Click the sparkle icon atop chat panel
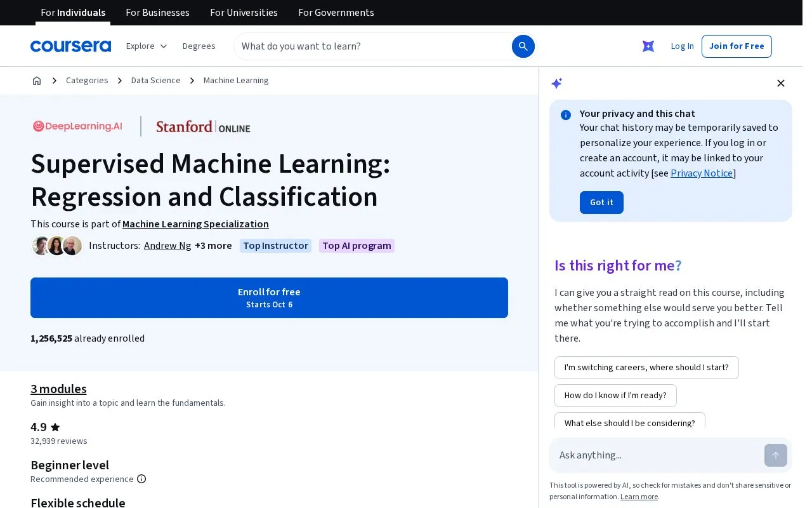 pyautogui.click(x=557, y=83)
